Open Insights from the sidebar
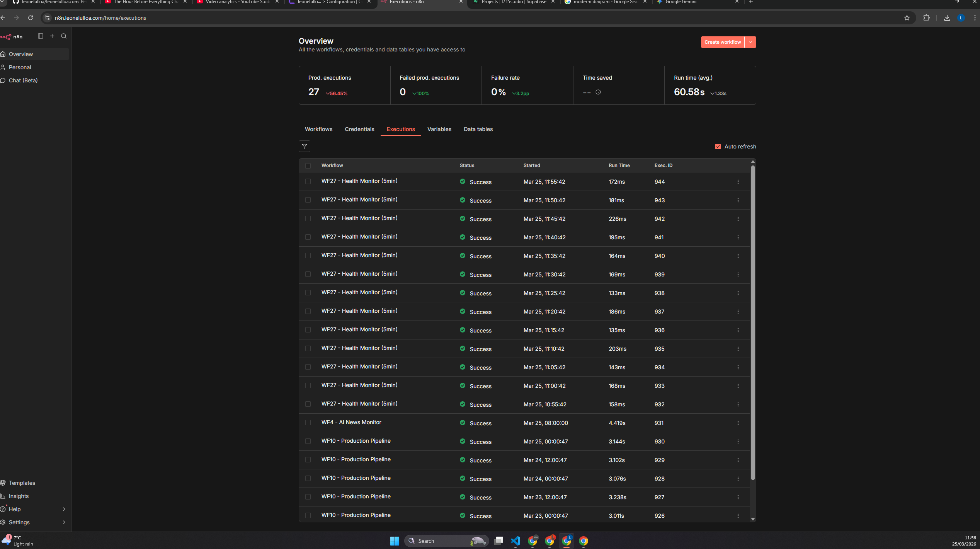 point(19,496)
